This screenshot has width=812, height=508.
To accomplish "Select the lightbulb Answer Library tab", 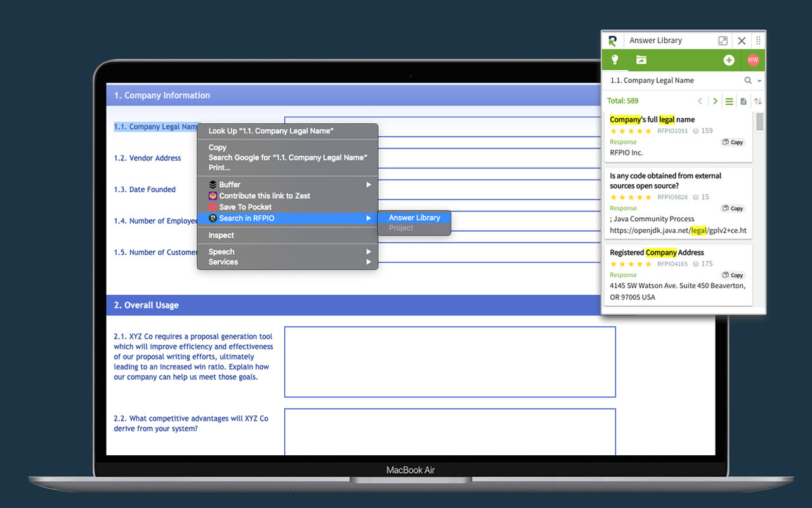I will (x=614, y=60).
